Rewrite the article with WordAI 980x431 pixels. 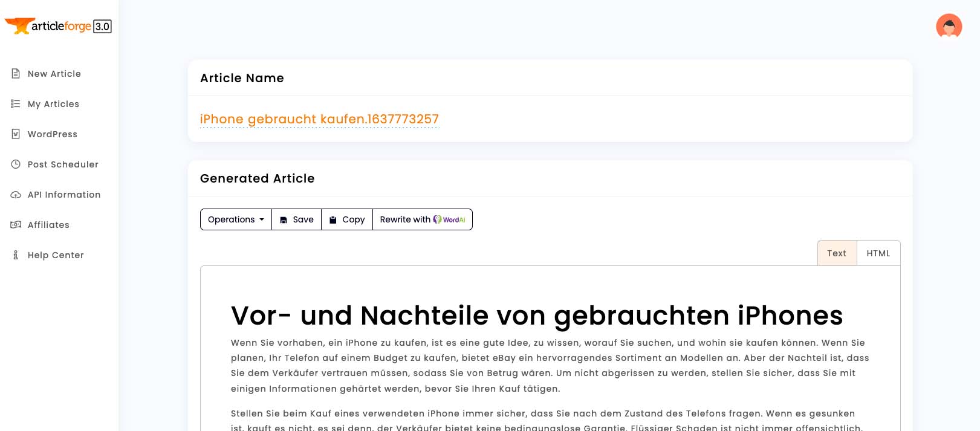[422, 219]
